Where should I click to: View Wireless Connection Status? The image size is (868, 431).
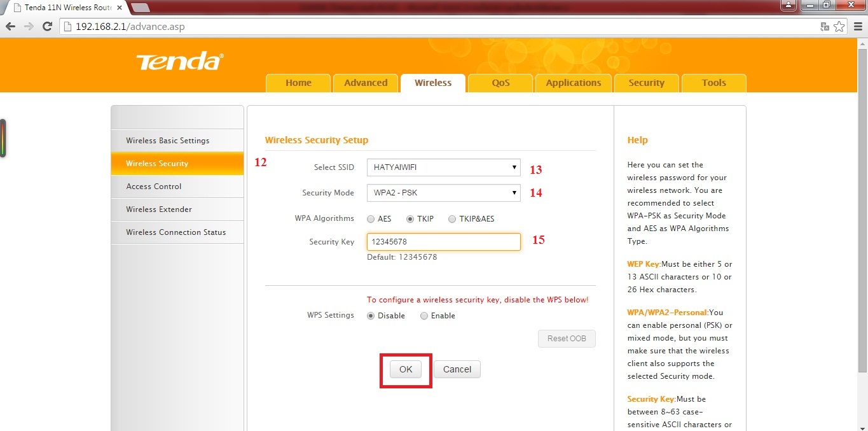point(177,232)
